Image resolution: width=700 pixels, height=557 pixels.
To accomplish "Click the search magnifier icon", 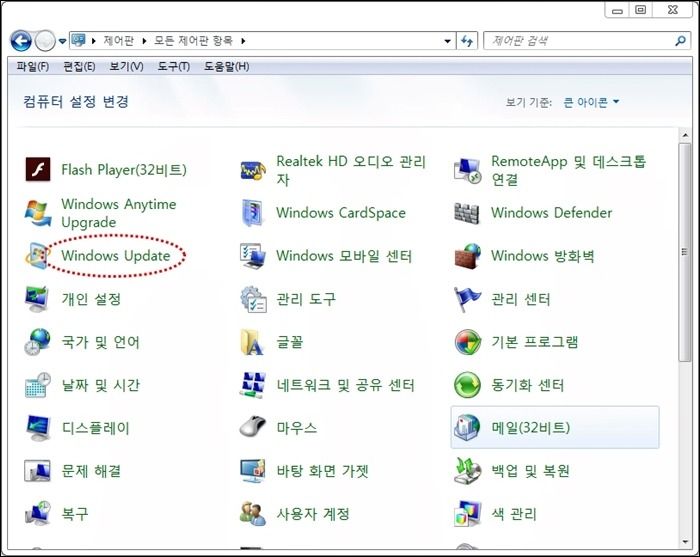I will click(680, 41).
